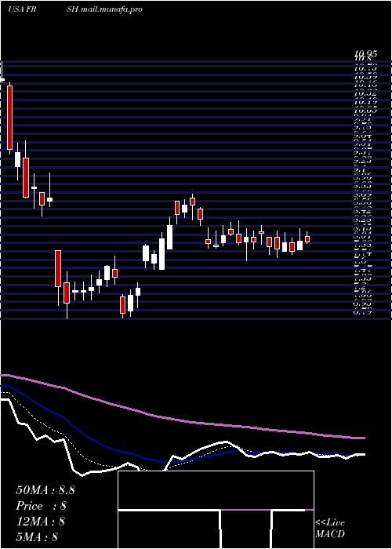Click the '50MA : 8.8' readout
This screenshot has height=549, width=392.
[x=45, y=490]
